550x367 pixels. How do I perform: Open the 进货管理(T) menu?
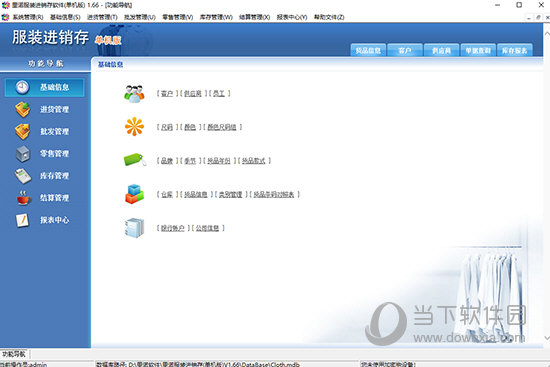(102, 17)
